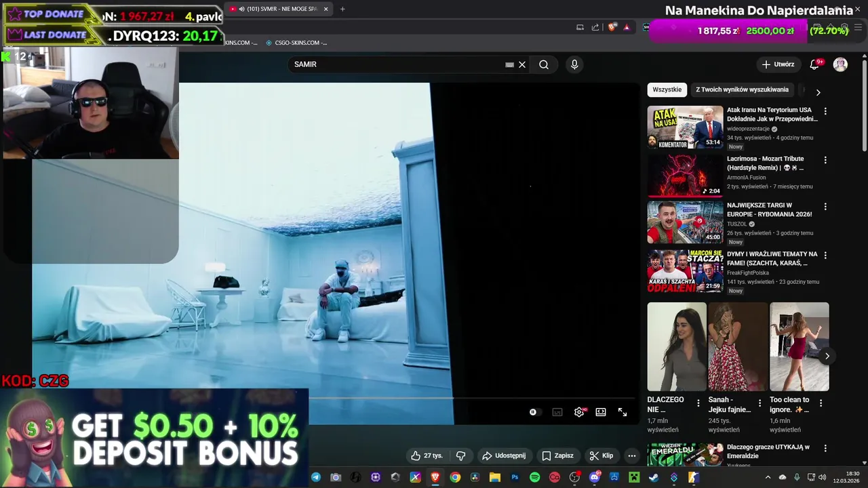
Task: Click the share page icon in toolbar
Action: point(595,27)
